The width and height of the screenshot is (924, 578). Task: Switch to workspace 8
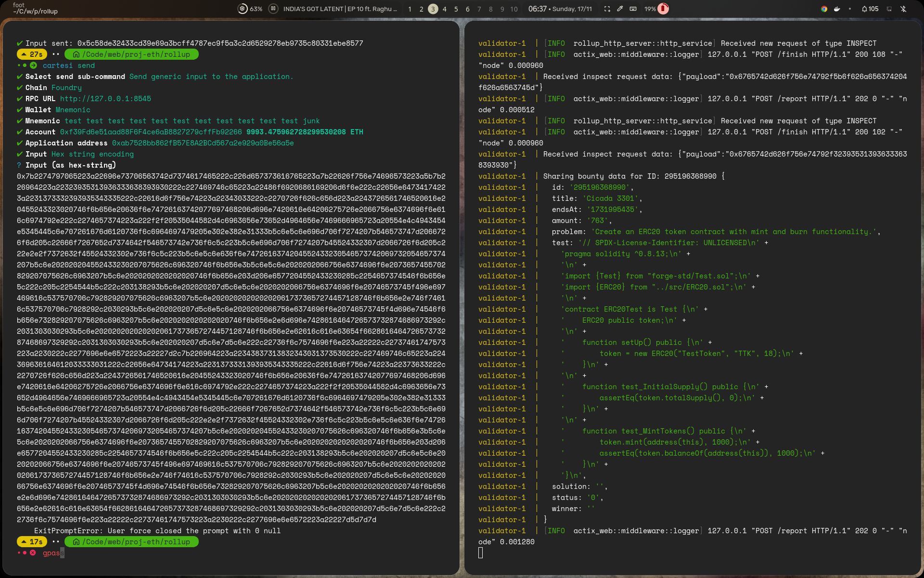coord(490,9)
